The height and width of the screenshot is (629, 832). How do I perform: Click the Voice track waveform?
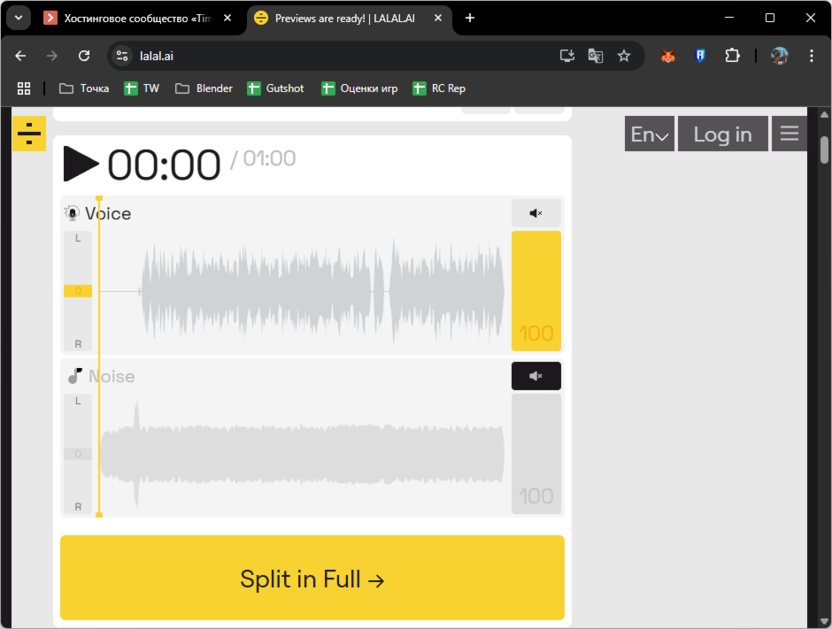[320, 291]
